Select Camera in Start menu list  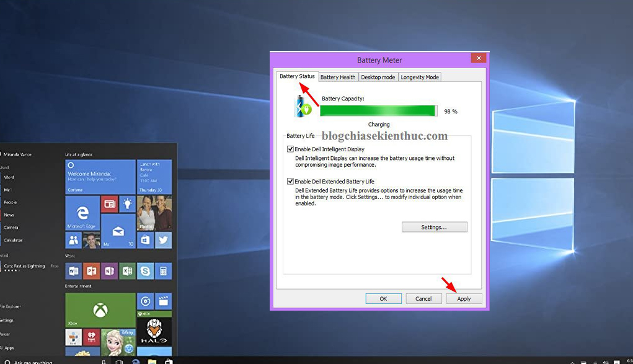11,228
